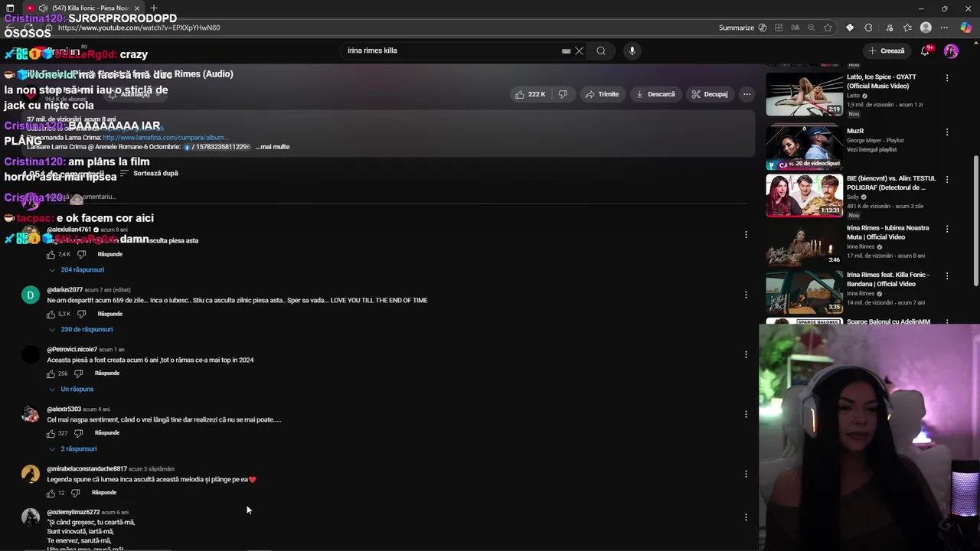
Task: Reply to Petrovici.nicole7's comment
Action: (107, 373)
